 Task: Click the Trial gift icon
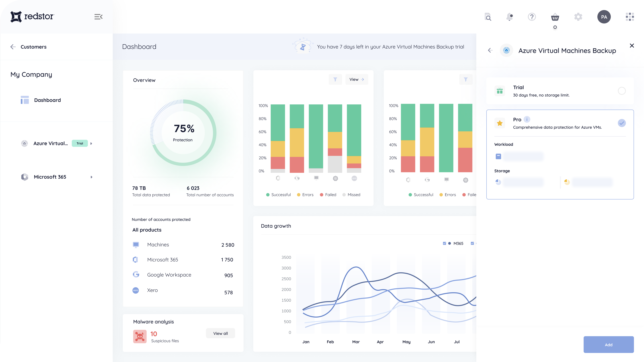tap(499, 91)
